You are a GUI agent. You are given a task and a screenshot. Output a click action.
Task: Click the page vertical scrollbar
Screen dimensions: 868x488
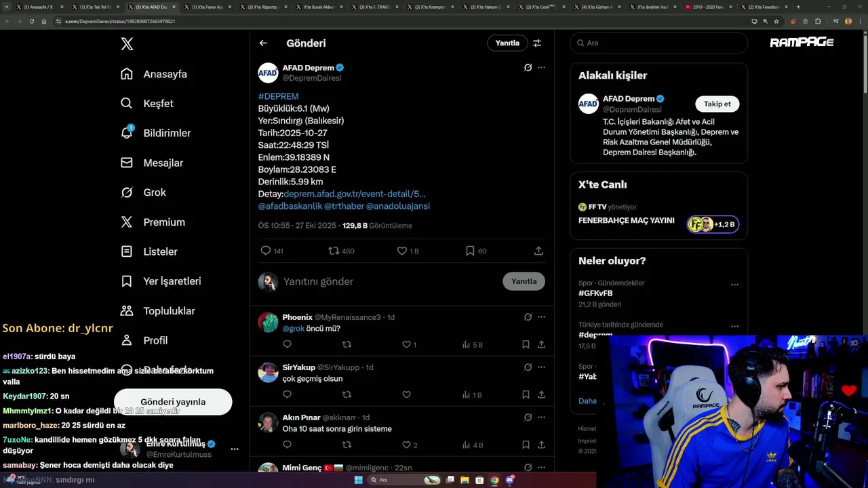(865, 64)
